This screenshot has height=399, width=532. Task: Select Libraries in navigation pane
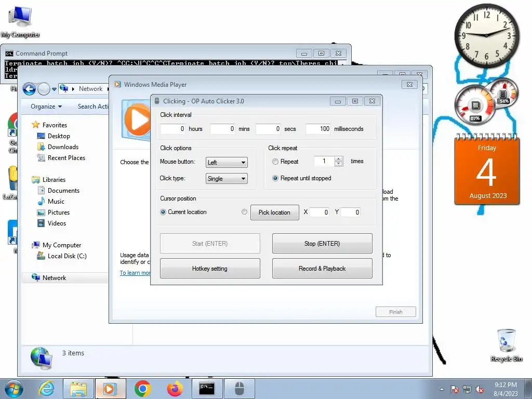coord(54,179)
